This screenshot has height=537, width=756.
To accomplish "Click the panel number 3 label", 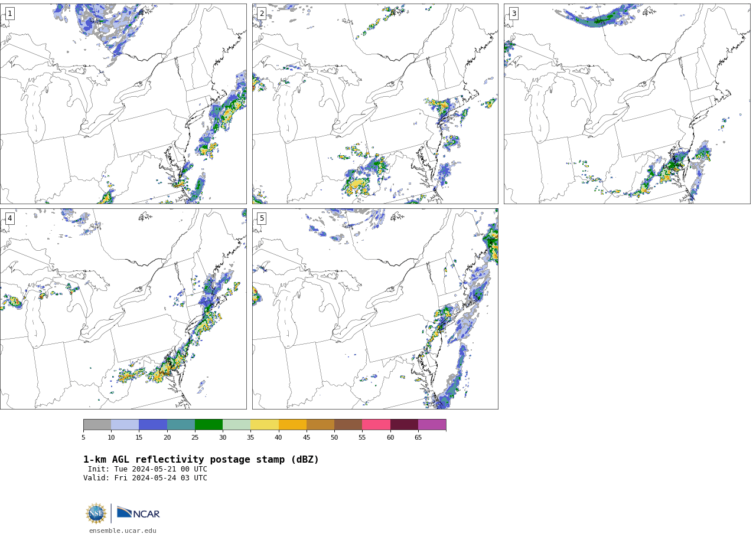I will click(513, 14).
